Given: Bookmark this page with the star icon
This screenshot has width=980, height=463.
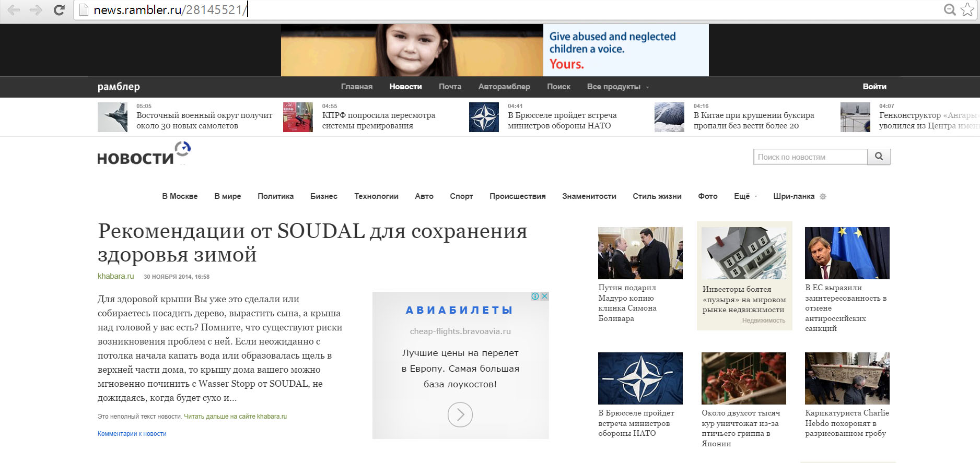Looking at the screenshot, I should pos(967,10).
